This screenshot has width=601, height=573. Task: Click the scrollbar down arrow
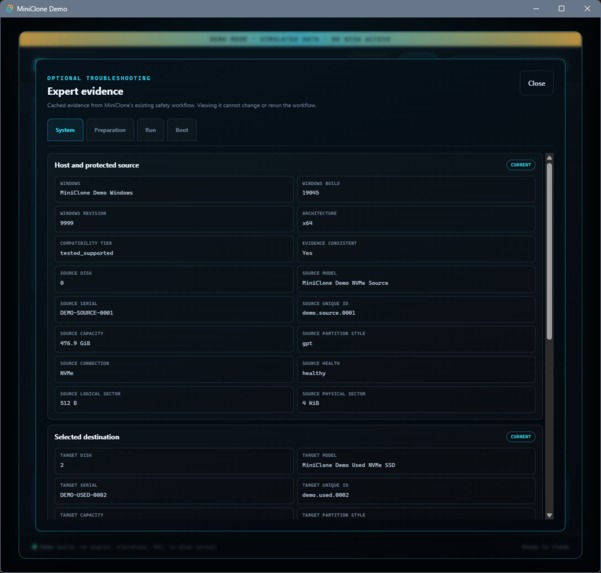pyautogui.click(x=549, y=516)
